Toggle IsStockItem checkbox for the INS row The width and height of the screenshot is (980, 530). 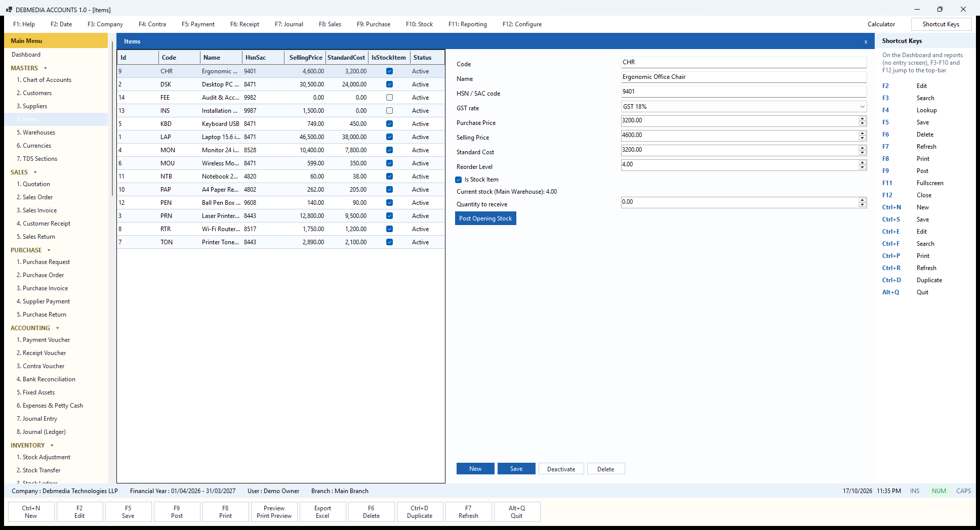point(389,111)
